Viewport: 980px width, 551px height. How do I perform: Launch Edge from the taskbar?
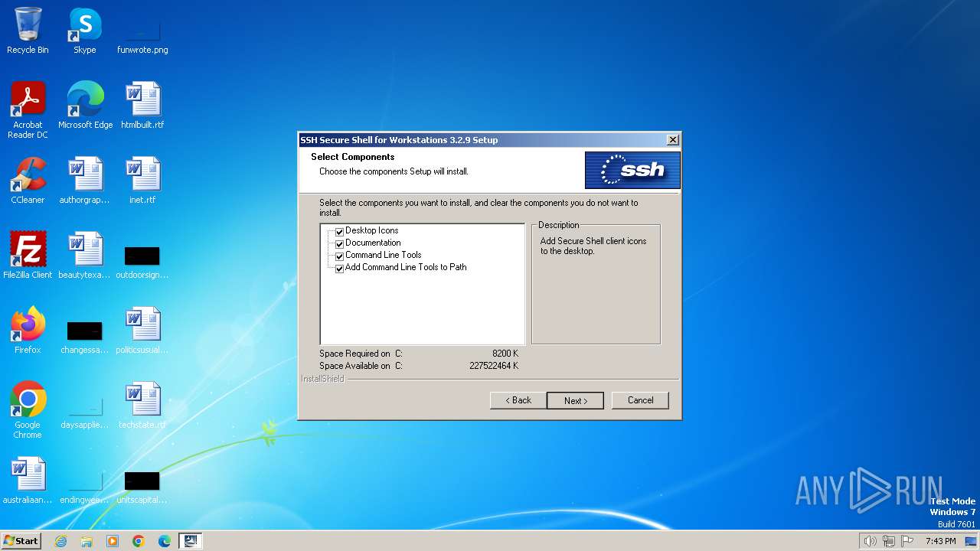pos(165,541)
